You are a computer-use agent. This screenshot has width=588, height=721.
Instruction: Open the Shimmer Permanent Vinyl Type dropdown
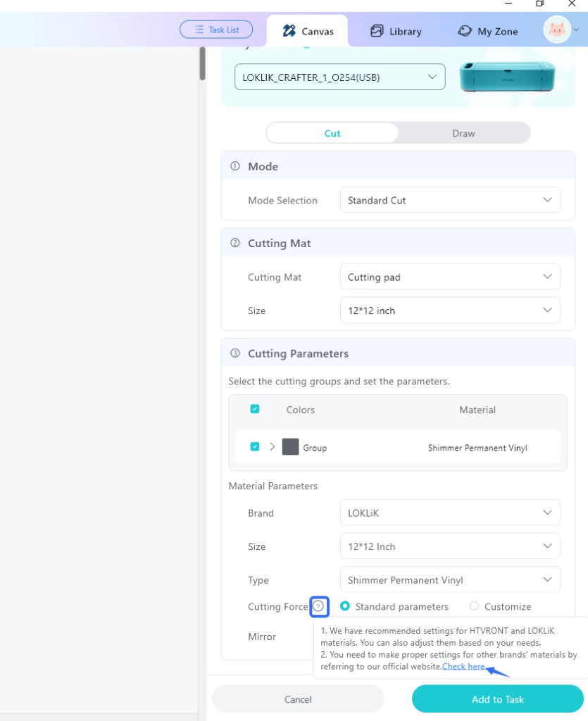pos(450,580)
